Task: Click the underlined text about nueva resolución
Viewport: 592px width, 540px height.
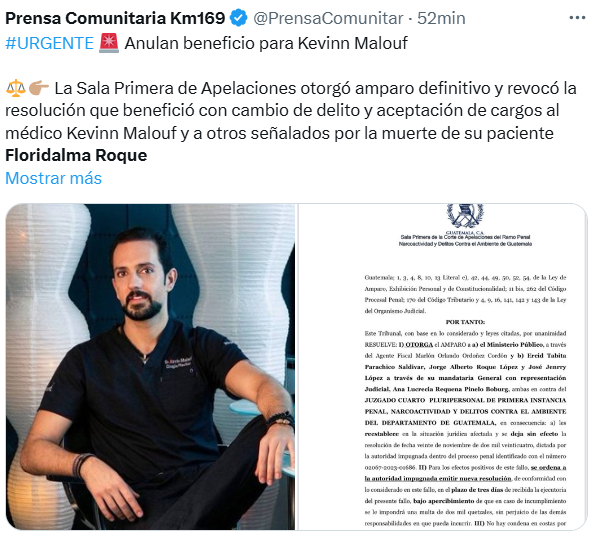Action: click(x=466, y=473)
